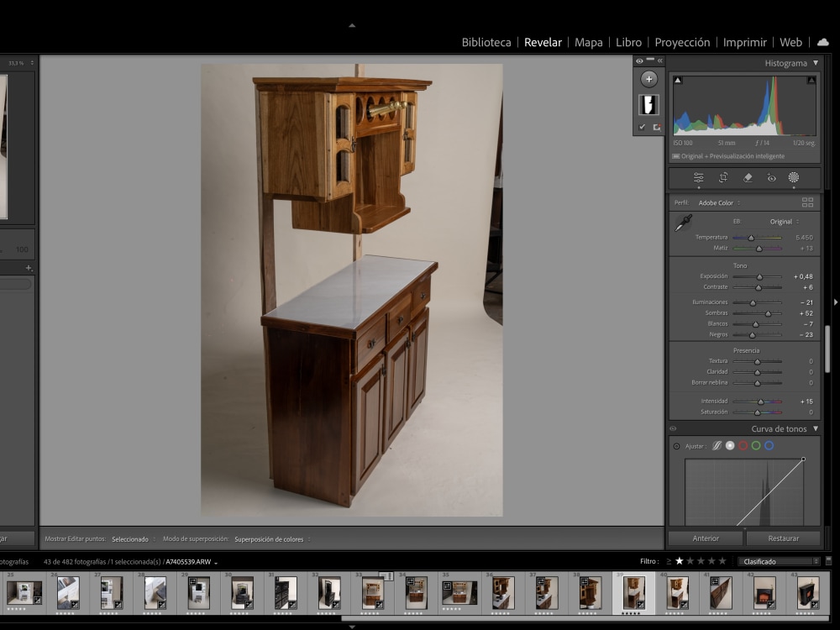The height and width of the screenshot is (630, 840).
Task: Adjust the Matiz slider
Action: (x=757, y=248)
